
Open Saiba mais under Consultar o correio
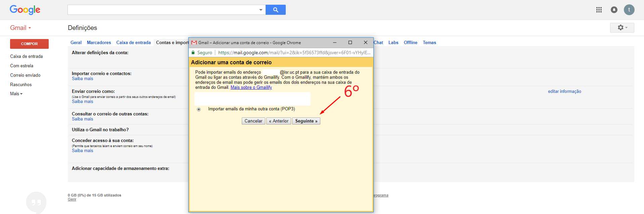point(82,119)
